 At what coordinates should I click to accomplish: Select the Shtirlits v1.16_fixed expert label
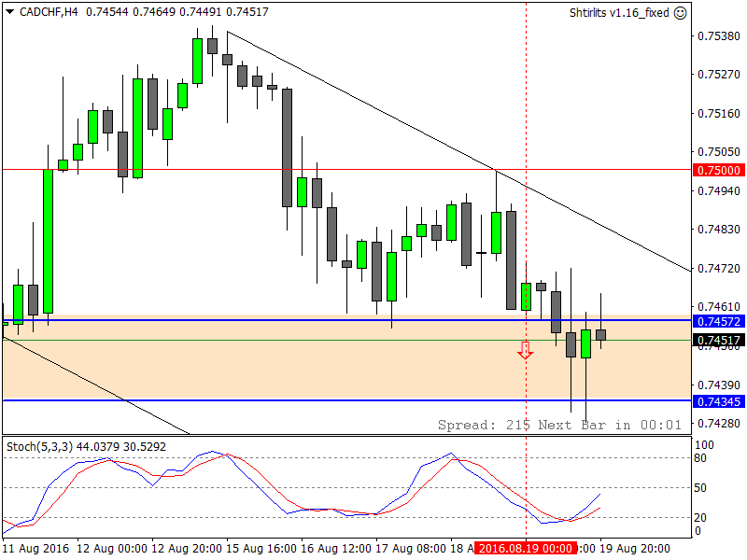(619, 13)
